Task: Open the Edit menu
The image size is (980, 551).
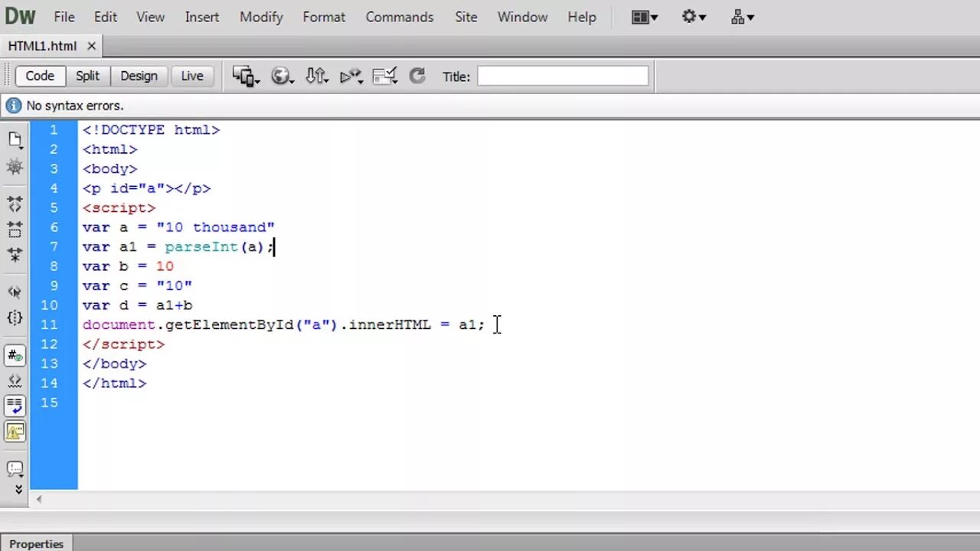Action: [x=106, y=17]
